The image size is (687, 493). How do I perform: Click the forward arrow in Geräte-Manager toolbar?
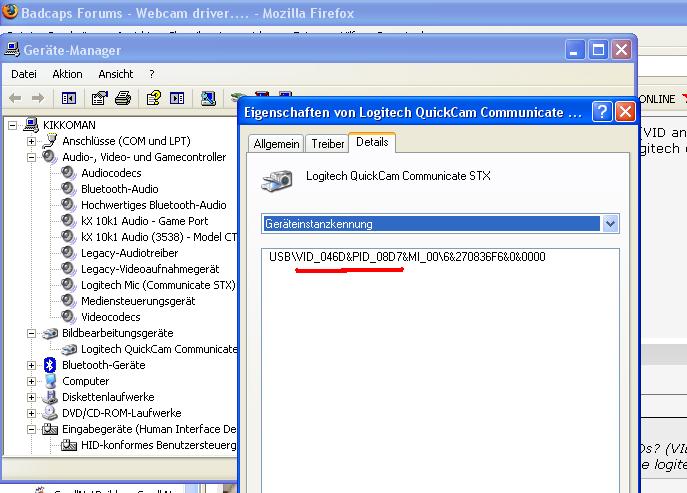[38, 98]
